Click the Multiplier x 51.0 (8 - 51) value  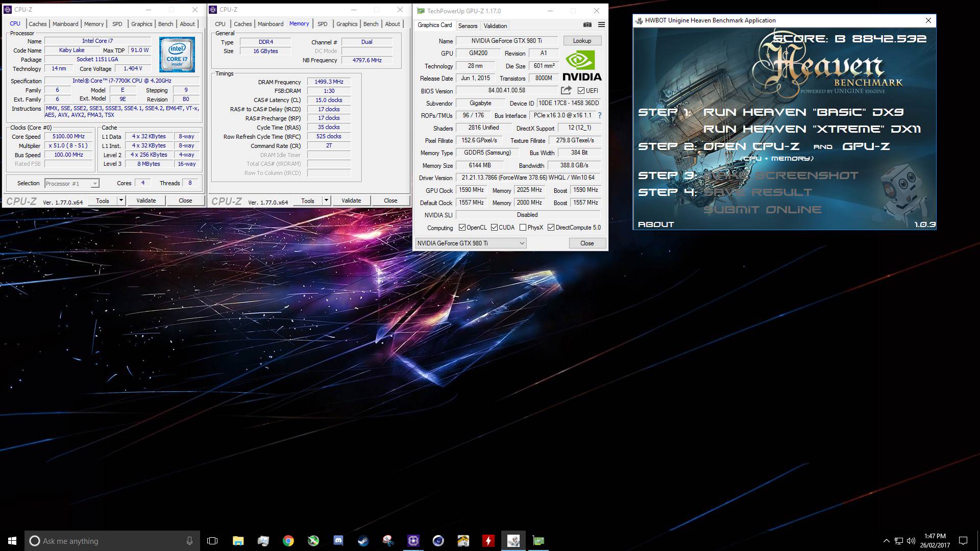point(69,145)
